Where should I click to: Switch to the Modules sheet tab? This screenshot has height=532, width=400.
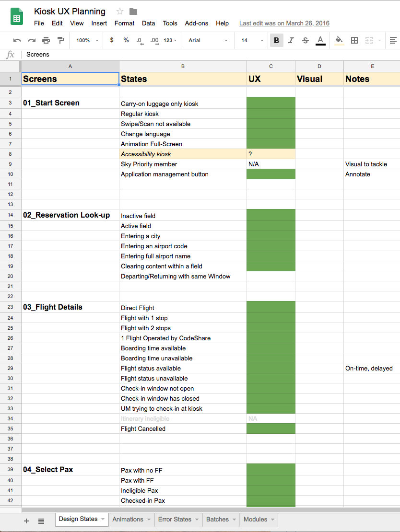[255, 519]
